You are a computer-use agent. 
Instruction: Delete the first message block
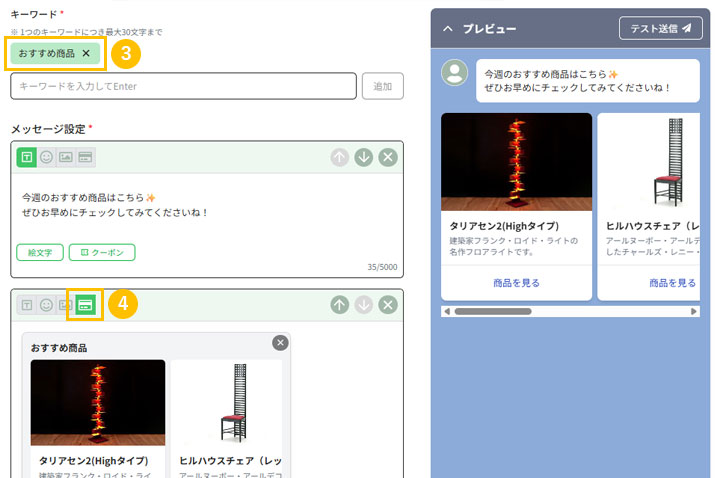[388, 157]
